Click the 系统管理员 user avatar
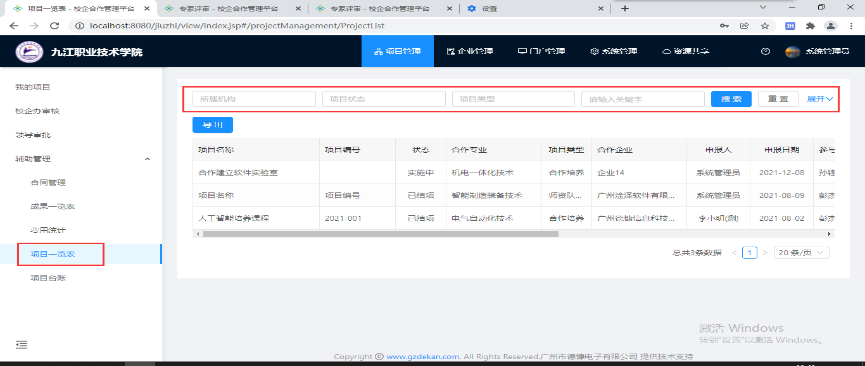 click(x=793, y=51)
